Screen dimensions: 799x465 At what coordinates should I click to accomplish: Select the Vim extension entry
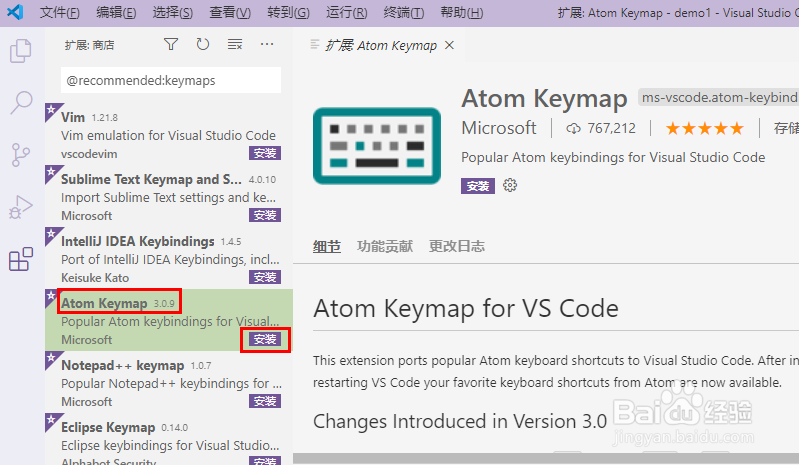pos(169,133)
